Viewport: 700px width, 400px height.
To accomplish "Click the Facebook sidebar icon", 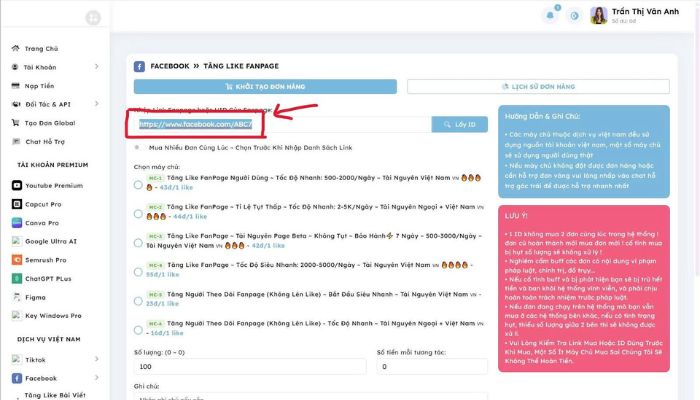I will (17, 378).
